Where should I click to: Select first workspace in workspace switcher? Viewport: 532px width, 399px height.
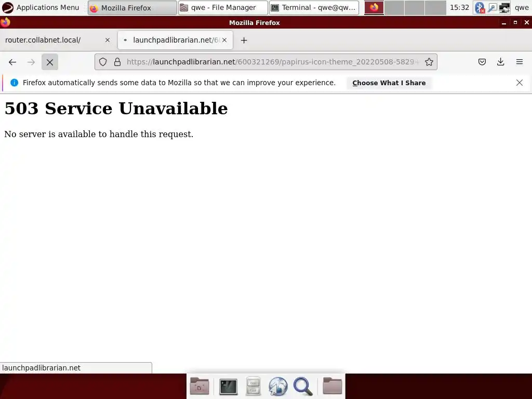(x=374, y=7)
